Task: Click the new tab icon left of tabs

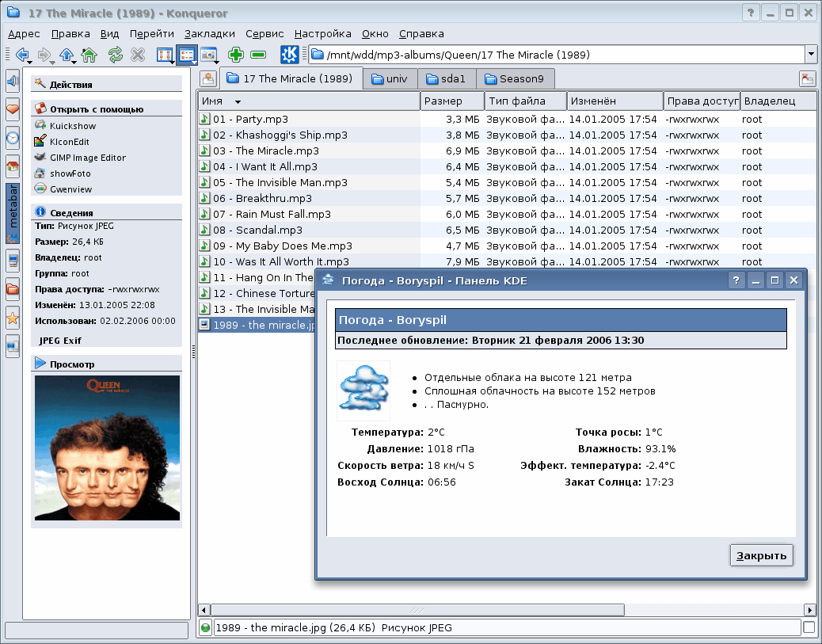Action: (207, 78)
